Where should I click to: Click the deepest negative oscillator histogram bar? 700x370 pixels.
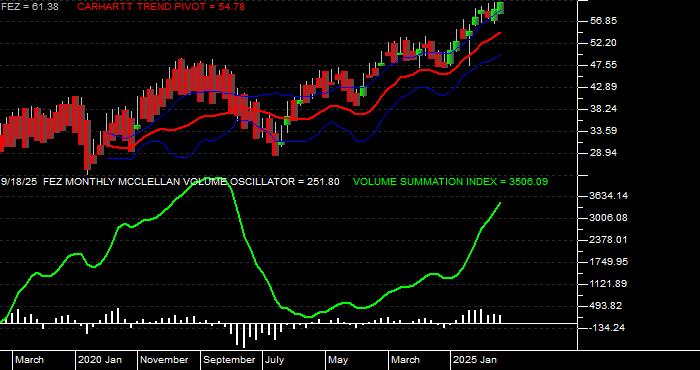[244, 335]
